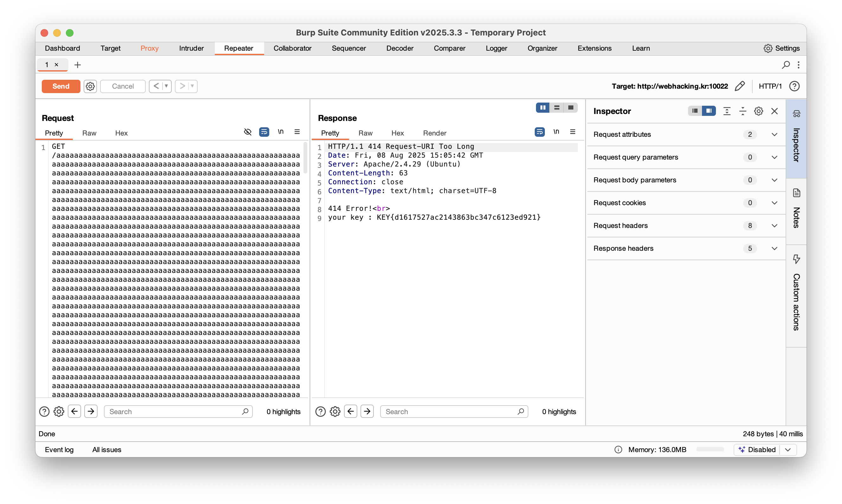Viewport: 842px width, 504px height.
Task: Expand Request headers section
Action: click(774, 226)
